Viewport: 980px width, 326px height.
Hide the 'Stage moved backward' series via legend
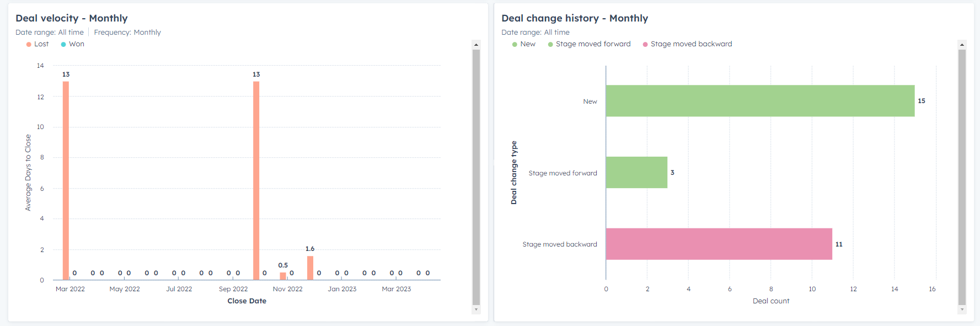click(x=688, y=44)
